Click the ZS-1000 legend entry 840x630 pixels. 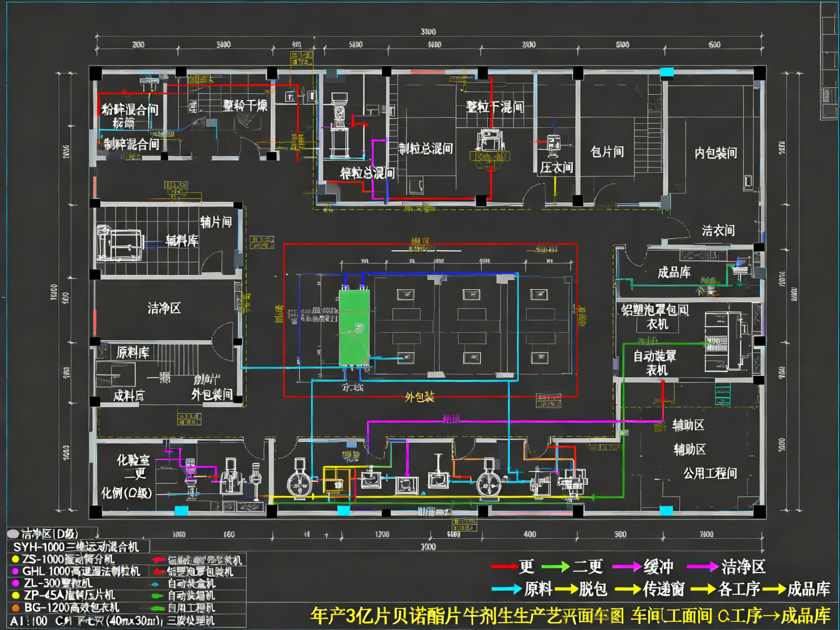click(68, 559)
